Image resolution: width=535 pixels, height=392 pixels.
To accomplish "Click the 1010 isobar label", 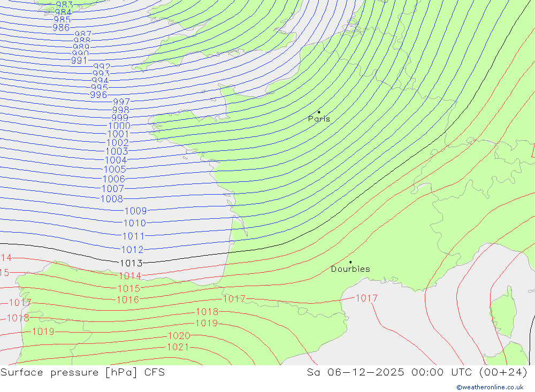I will click(134, 223).
